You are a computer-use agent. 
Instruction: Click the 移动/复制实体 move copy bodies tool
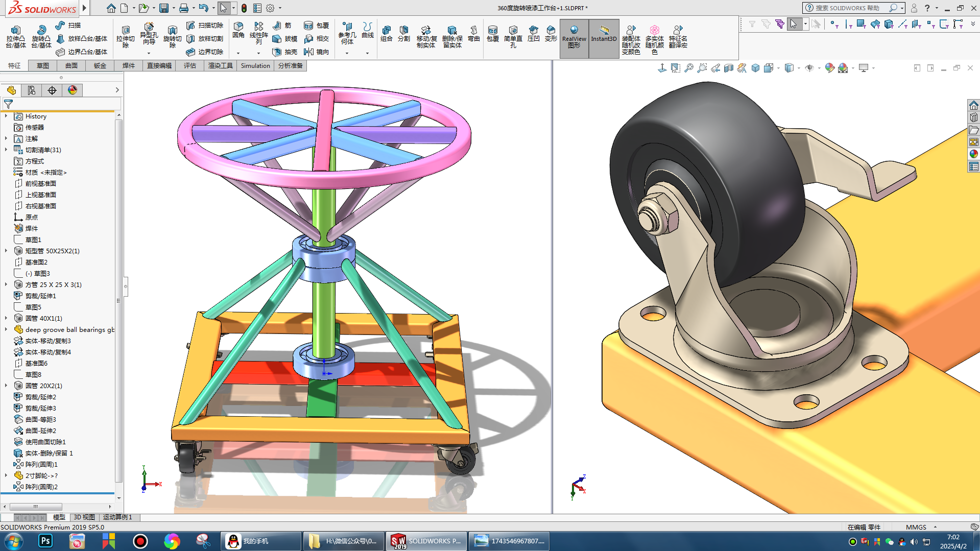coord(426,36)
